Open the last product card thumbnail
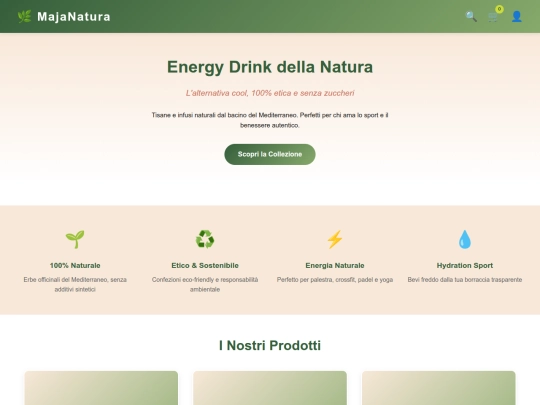This screenshot has height=405, width=540. (439, 388)
